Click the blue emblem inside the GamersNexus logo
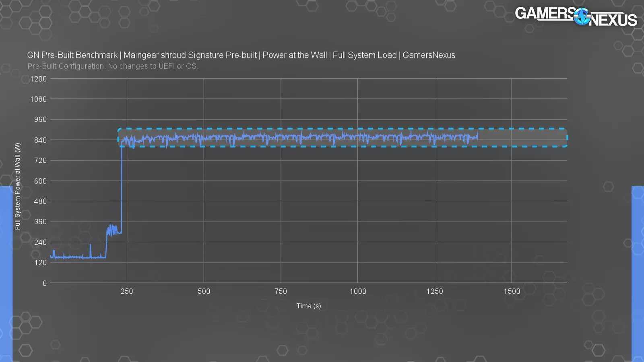 pyautogui.click(x=581, y=16)
